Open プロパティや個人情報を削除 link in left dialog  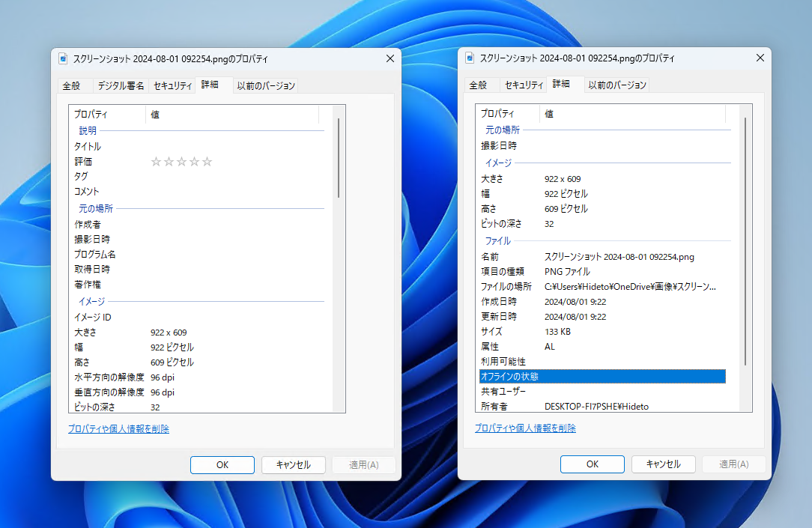[x=118, y=428]
